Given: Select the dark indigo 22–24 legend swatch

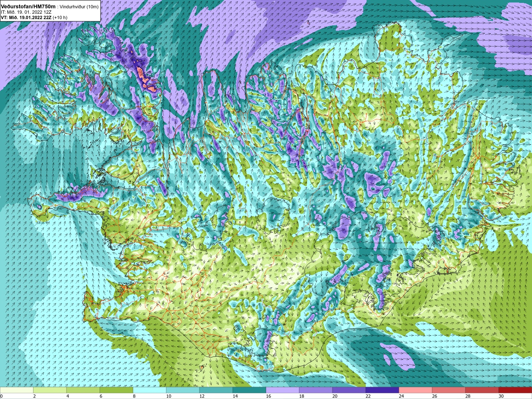Looking at the screenshot, I should 382,390.
